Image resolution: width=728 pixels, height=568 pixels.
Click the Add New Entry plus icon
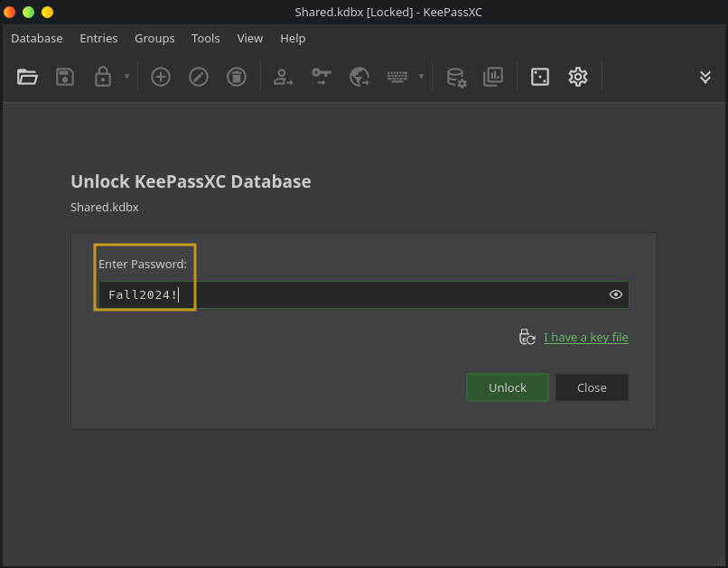click(x=161, y=77)
